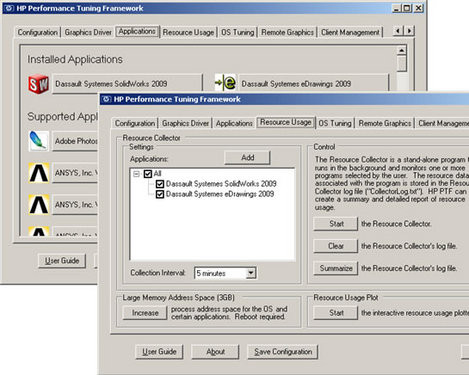Select Applications tab in back window
The height and width of the screenshot is (375, 469).
[137, 31]
